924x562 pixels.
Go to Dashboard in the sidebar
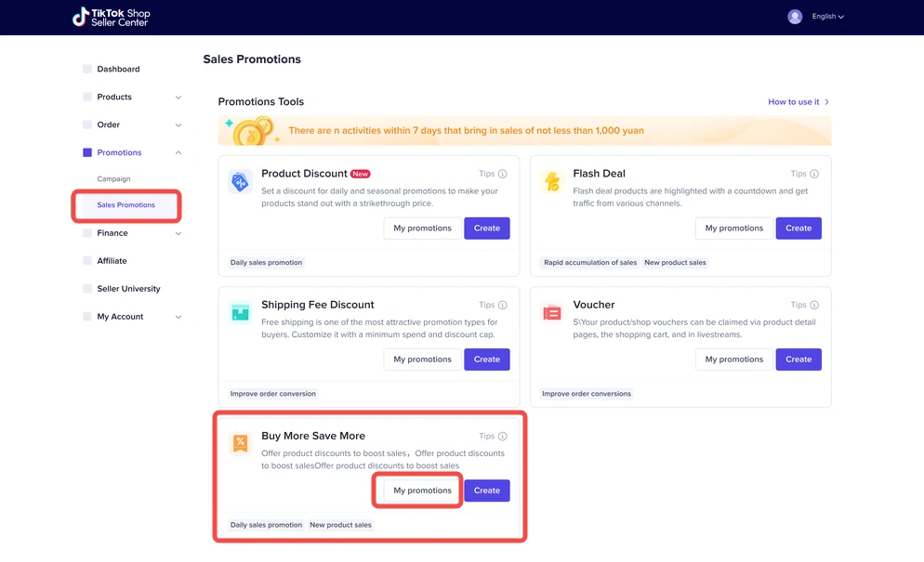118,69
